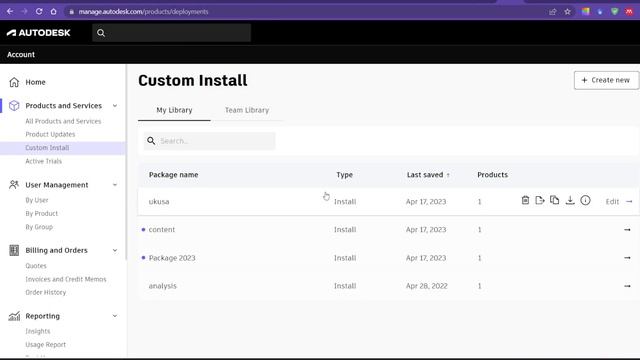Go to Home in sidebar
640x360 pixels.
coord(36,82)
